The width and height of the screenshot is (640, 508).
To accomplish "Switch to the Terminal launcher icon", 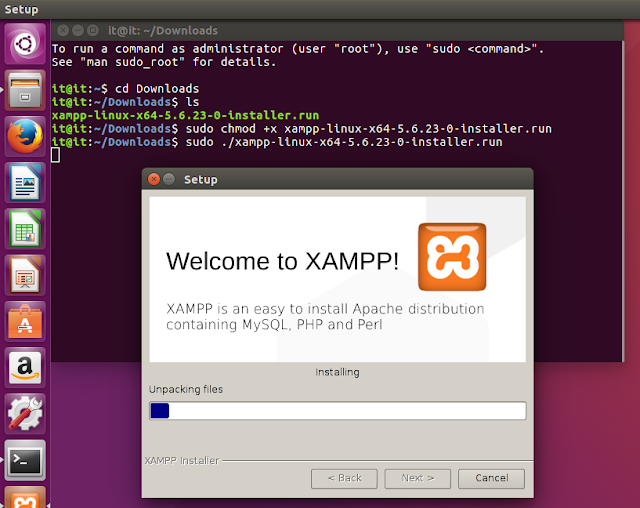I will [25, 460].
